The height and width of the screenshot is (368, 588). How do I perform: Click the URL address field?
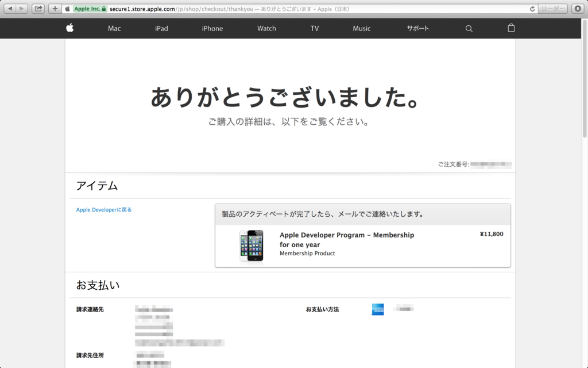(300, 9)
